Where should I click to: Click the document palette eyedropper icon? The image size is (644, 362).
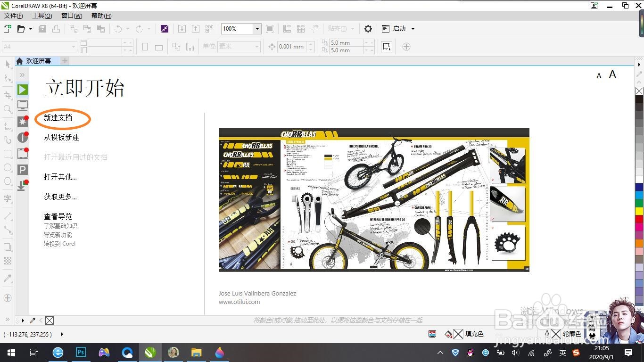tap(33, 321)
